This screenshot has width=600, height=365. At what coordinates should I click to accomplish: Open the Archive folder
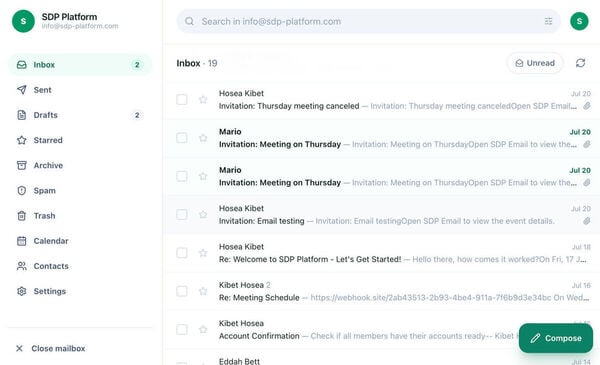pos(80,165)
